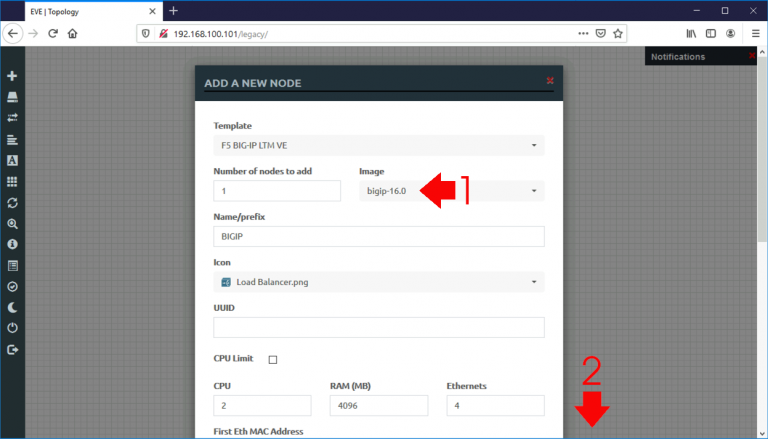Open the browser Library icon

tap(691, 34)
